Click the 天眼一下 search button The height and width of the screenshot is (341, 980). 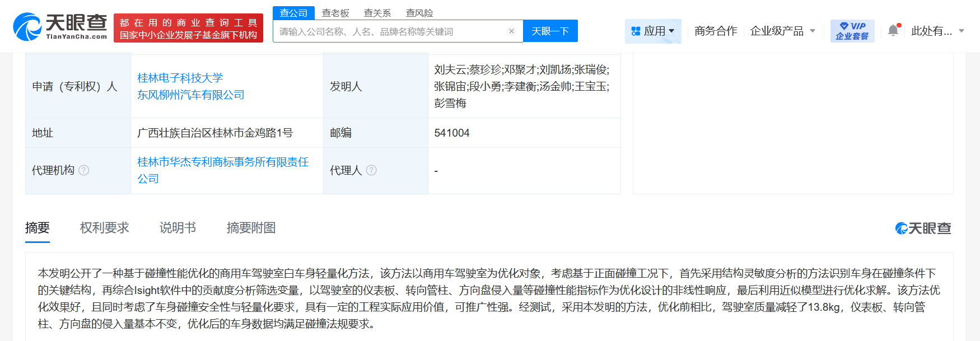550,31
